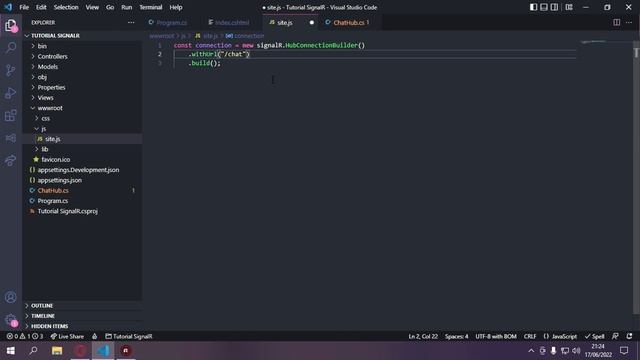Start Live Share from status bar
The image size is (640, 360).
coord(67,336)
